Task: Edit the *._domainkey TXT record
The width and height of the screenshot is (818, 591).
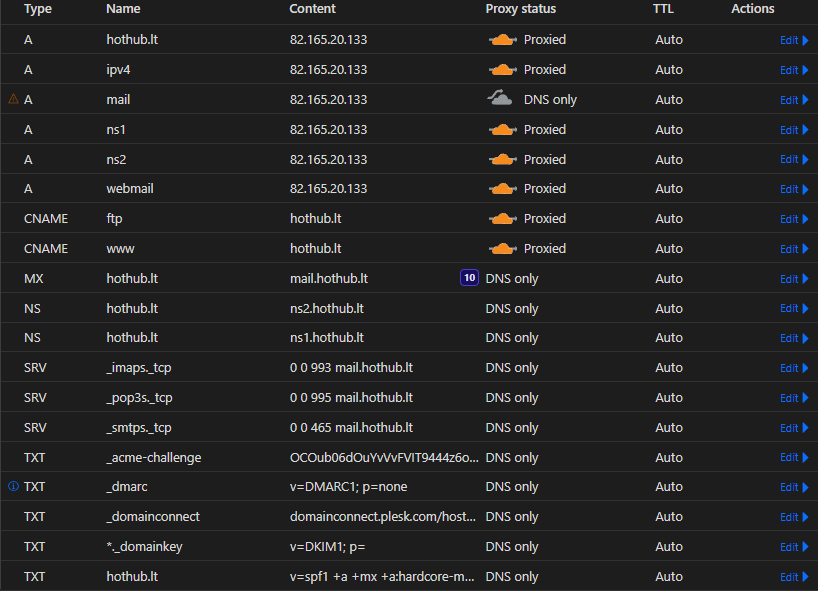Action: [x=794, y=547]
